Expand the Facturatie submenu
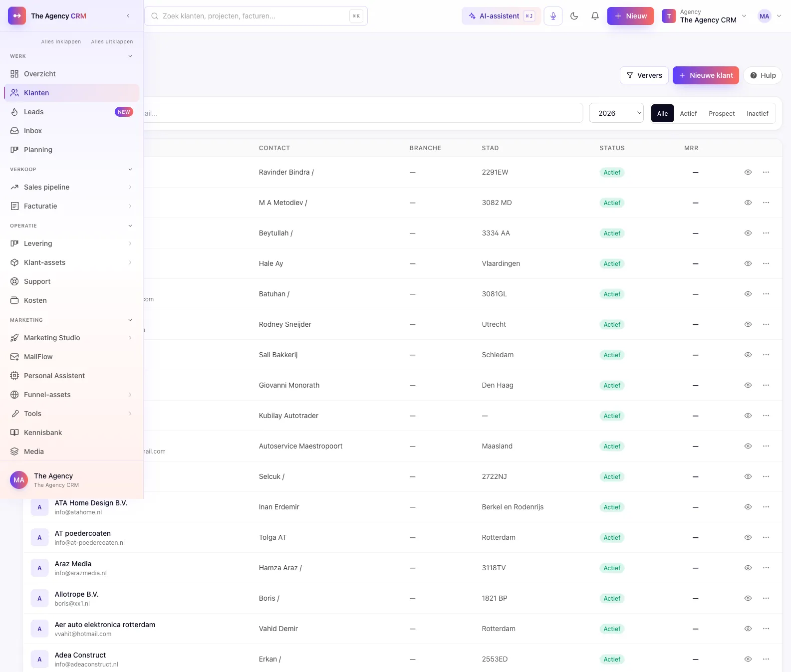This screenshot has height=672, width=791. point(130,206)
